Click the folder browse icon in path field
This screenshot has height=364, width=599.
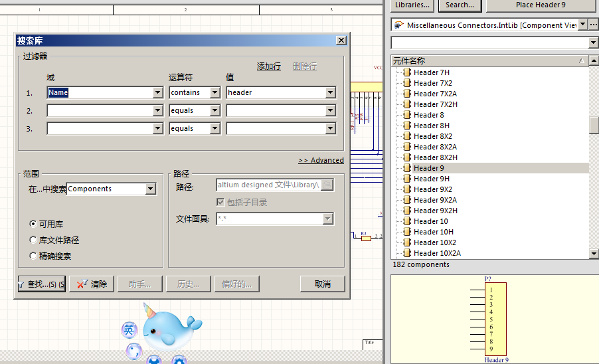[x=327, y=185]
